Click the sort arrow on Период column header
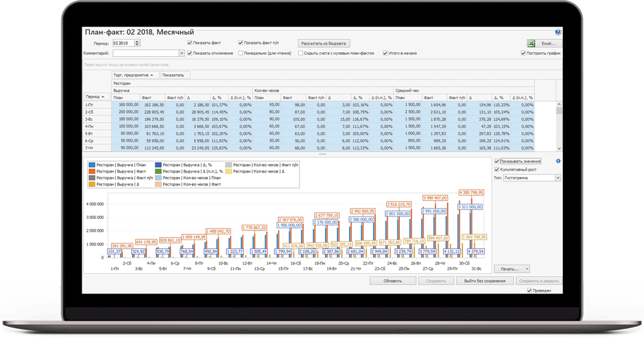Image resolution: width=644 pixels, height=338 pixels. (x=104, y=97)
